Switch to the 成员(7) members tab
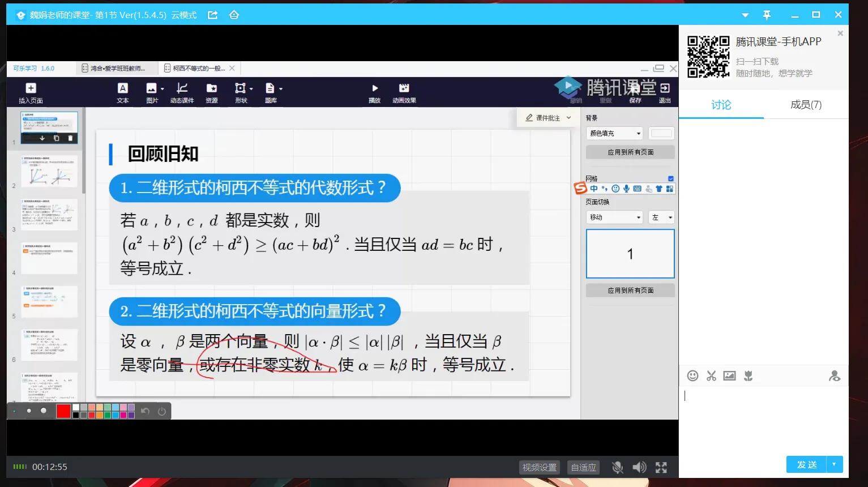Screen dimensions: 868x487 point(805,104)
